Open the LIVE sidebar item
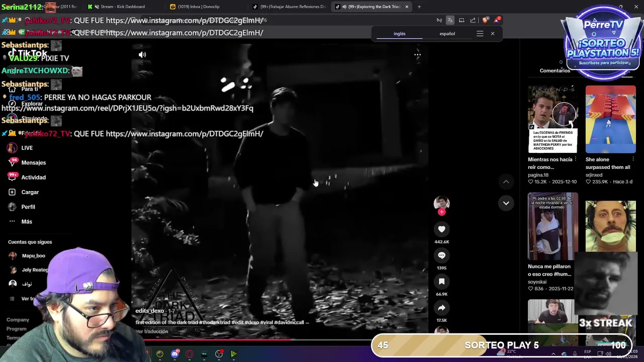 [x=27, y=148]
